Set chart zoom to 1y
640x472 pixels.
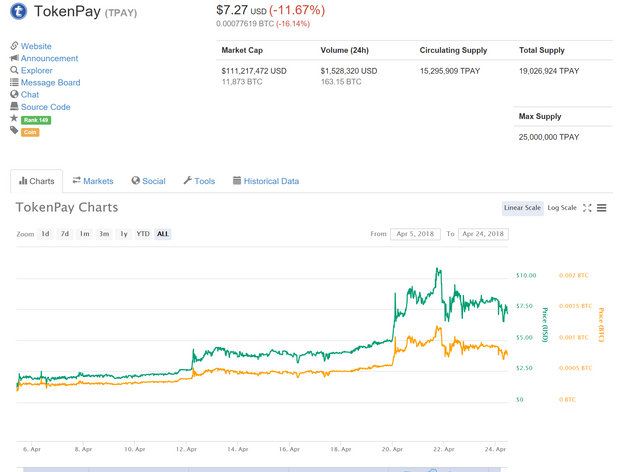click(x=124, y=234)
